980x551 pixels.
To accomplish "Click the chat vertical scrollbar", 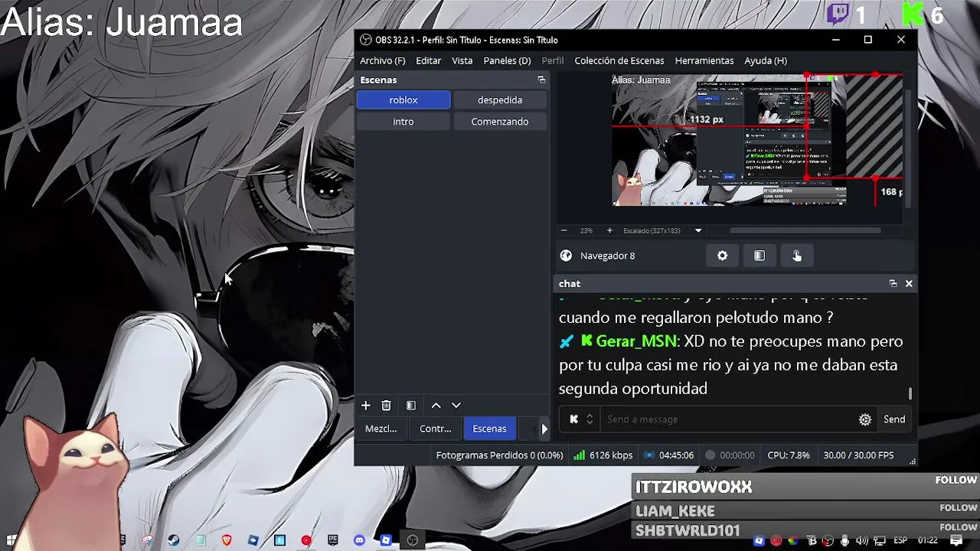I will [910, 393].
